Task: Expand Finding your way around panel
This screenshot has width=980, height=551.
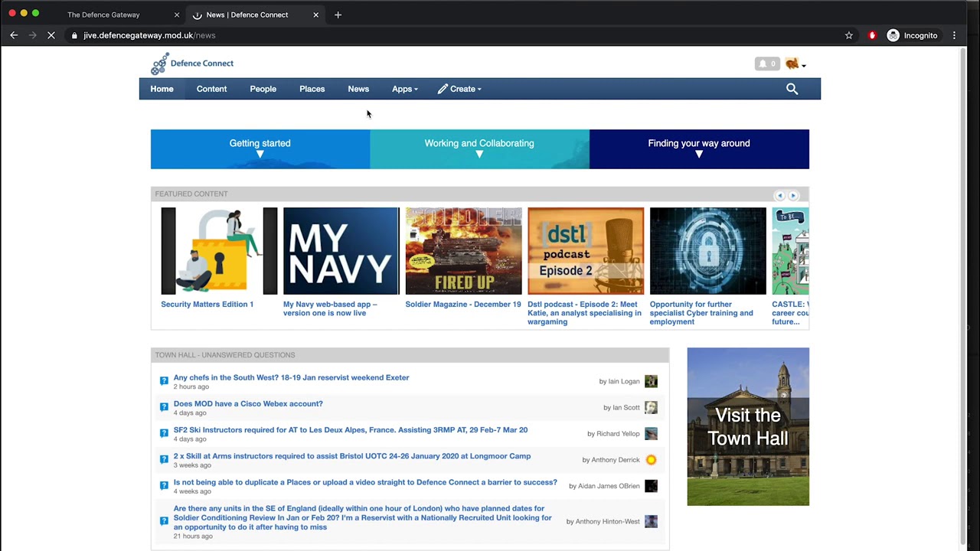Action: tap(699, 149)
